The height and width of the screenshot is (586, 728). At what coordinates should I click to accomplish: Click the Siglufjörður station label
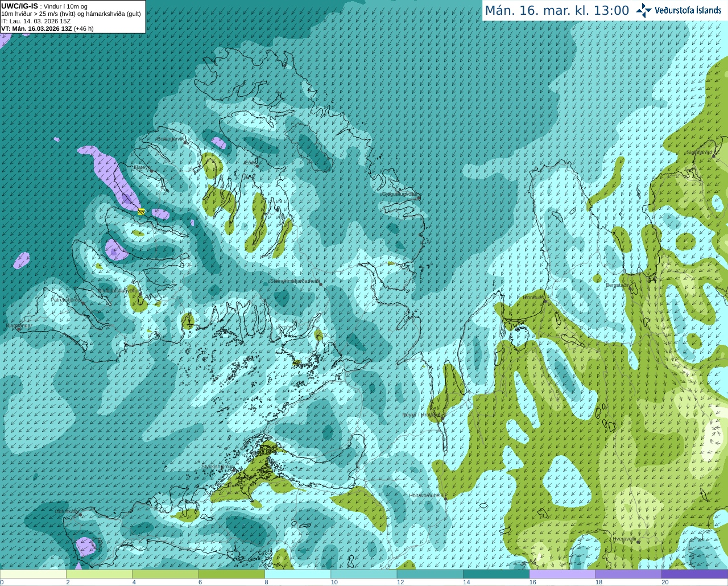pyautogui.click(x=700, y=152)
